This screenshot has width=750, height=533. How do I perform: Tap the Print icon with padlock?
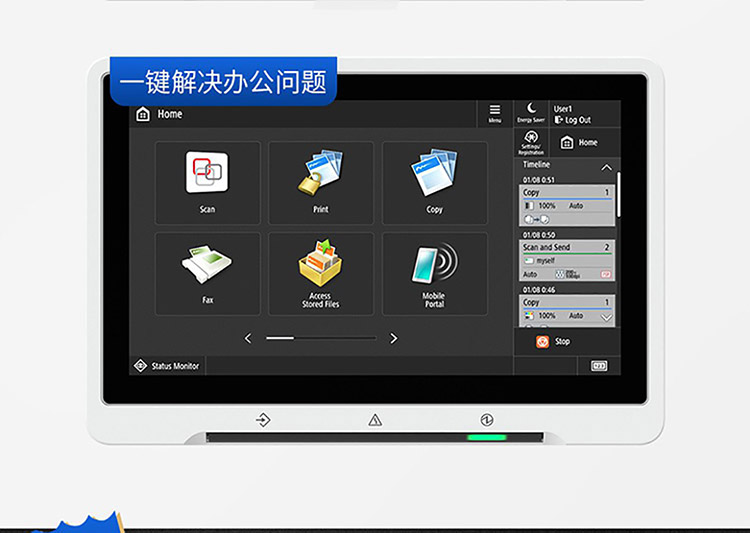[320, 182]
